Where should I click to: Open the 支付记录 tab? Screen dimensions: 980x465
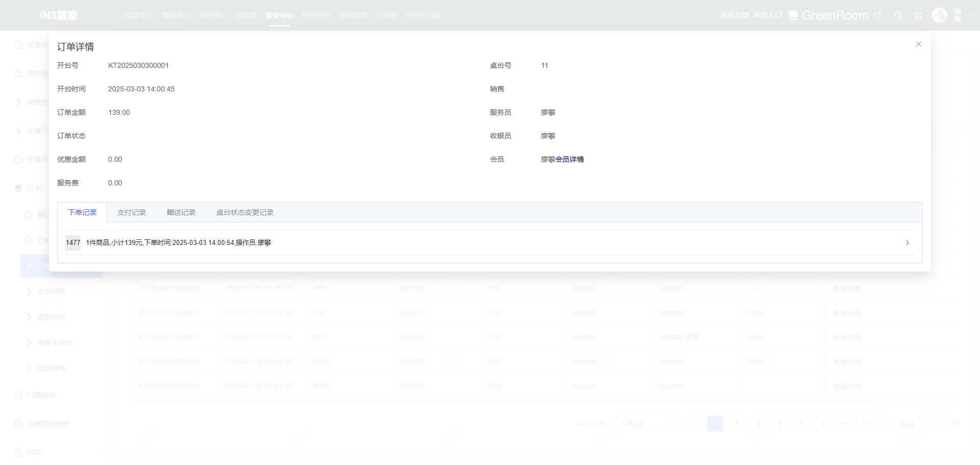[132, 212]
